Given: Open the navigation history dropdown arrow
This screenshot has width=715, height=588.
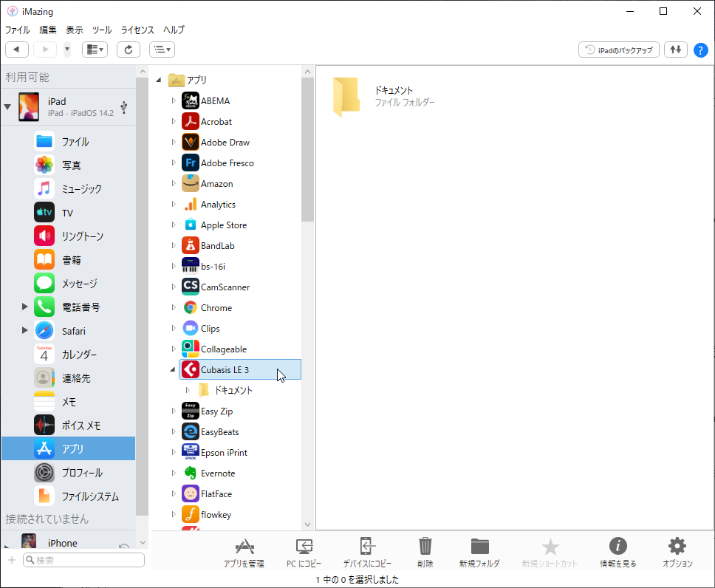Looking at the screenshot, I should pos(67,49).
